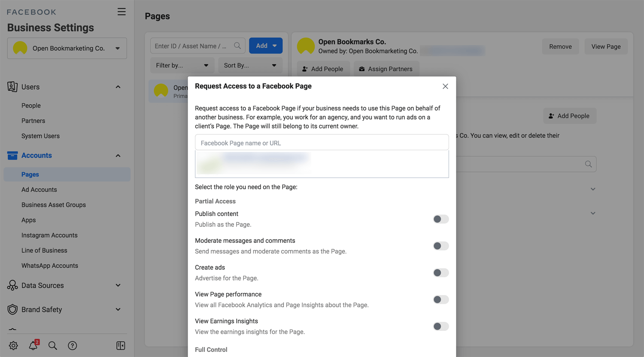Turn on the Create ads toggle
Image resolution: width=644 pixels, height=357 pixels.
coord(441,273)
